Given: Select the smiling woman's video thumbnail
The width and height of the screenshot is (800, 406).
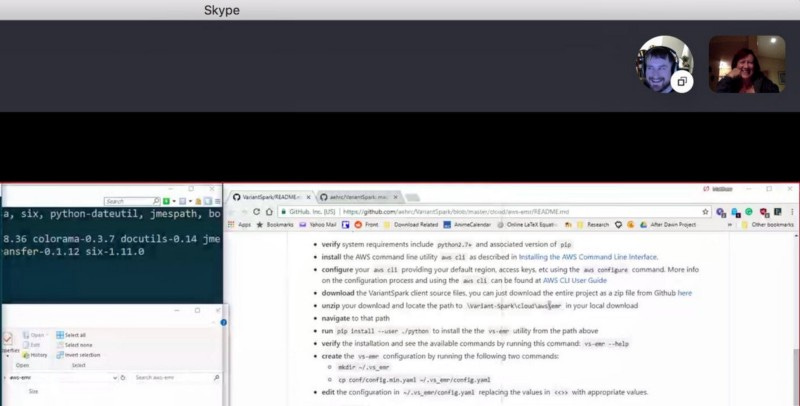Looking at the screenshot, I should pos(747,64).
